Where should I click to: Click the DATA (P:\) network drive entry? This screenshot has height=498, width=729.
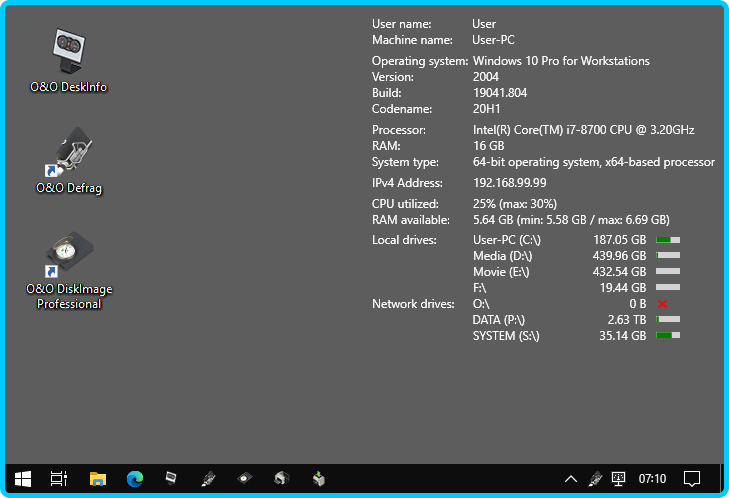click(499, 319)
